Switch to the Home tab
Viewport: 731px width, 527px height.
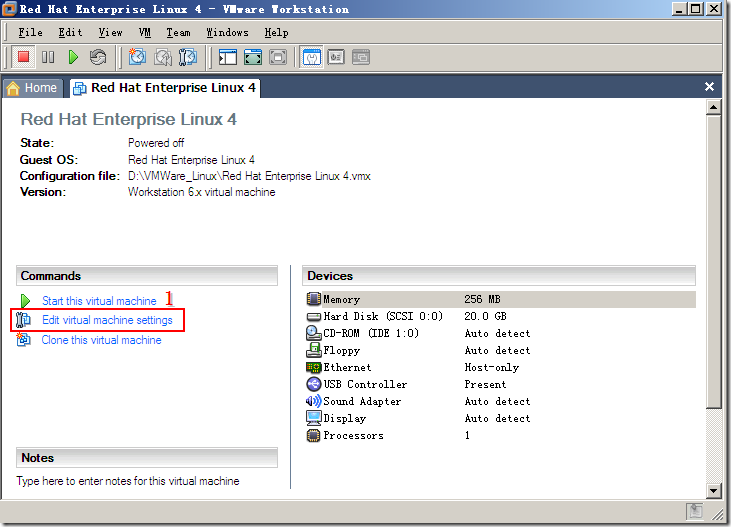32,88
